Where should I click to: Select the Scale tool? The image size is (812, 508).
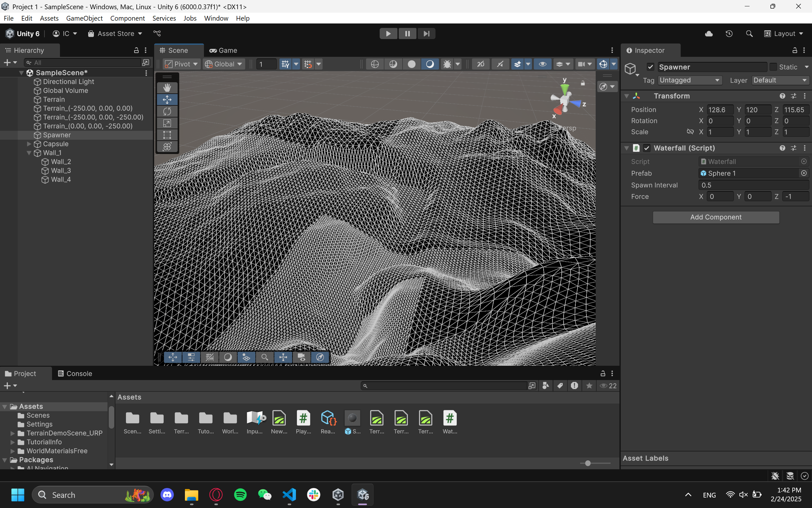(x=167, y=123)
